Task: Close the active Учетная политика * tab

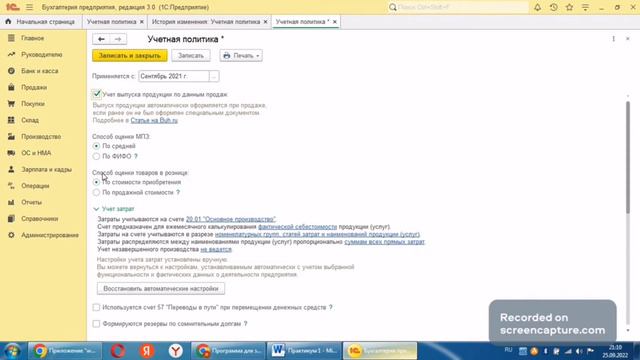Action: pos(335,22)
